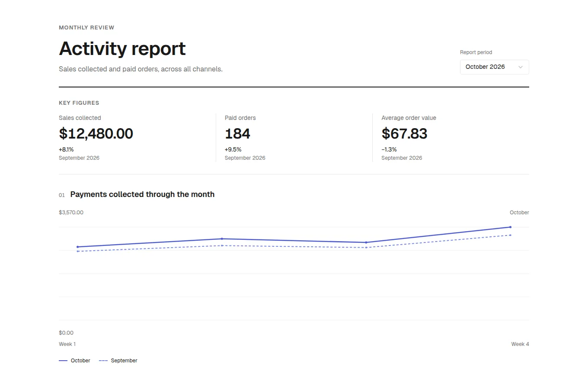Click the September dashed legend entry
Screen dimensions: 588x368
click(118, 361)
